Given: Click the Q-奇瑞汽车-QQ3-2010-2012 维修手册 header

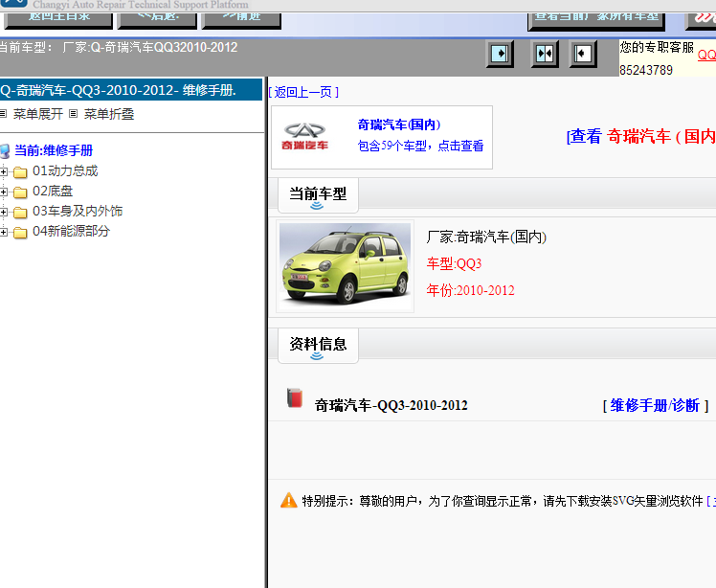Looking at the screenshot, I should 131,90.
